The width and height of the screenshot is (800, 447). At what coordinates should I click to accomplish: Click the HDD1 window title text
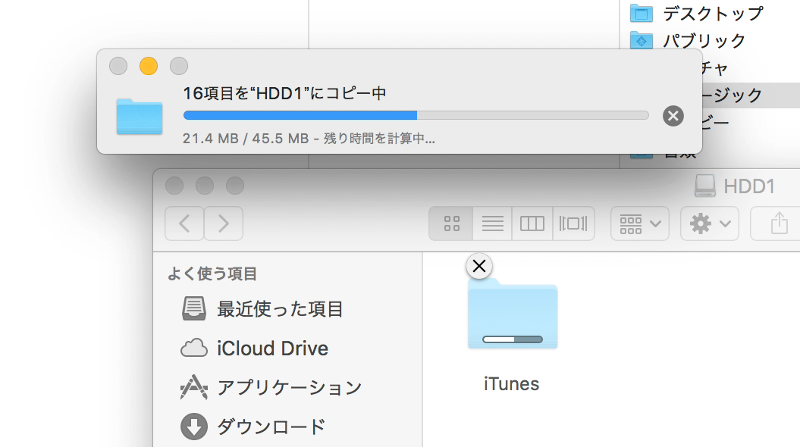[x=749, y=186]
